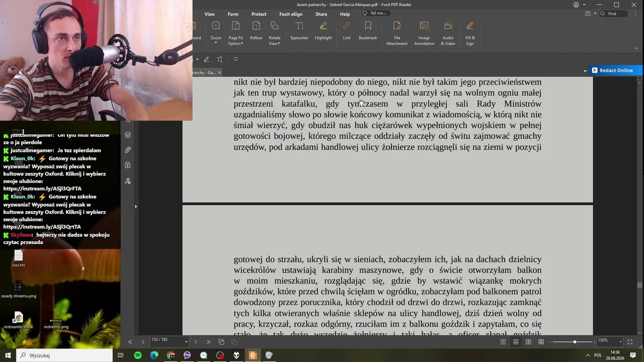
Task: Open the Form ribbon tab
Action: 233,14
